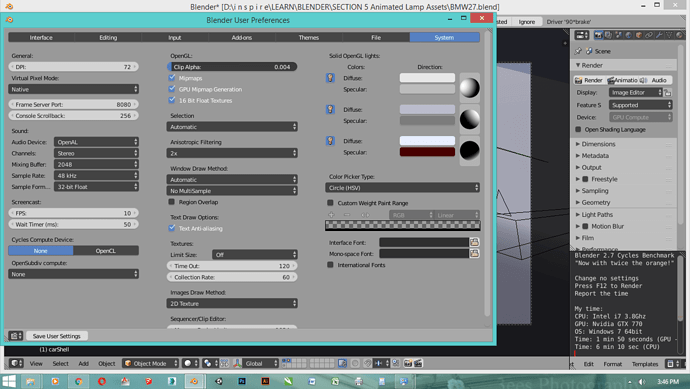Viewport: 690px width, 389px height.
Task: Switch to the Themes tab
Action: tap(308, 37)
